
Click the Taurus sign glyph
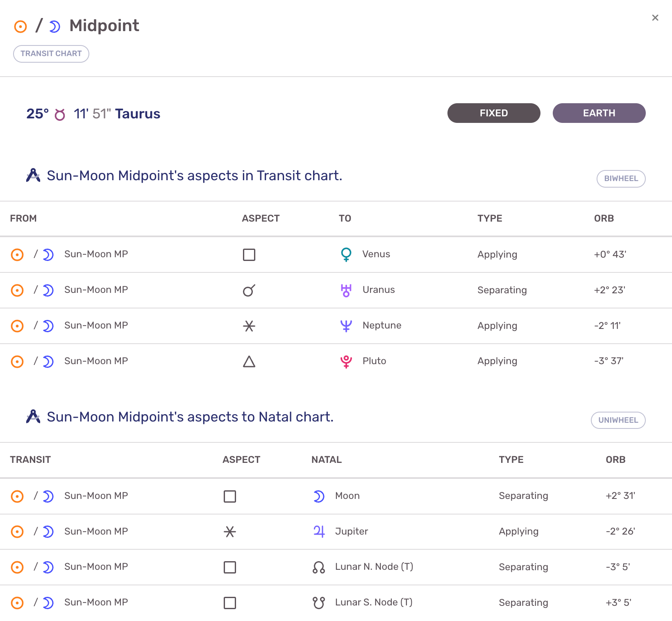coord(60,114)
